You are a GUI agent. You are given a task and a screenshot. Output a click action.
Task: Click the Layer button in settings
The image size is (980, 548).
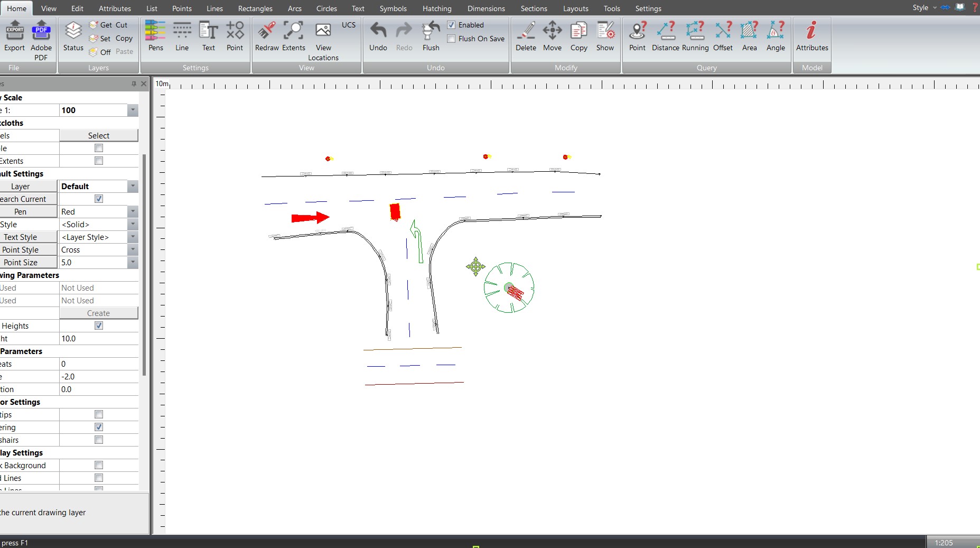(x=29, y=186)
